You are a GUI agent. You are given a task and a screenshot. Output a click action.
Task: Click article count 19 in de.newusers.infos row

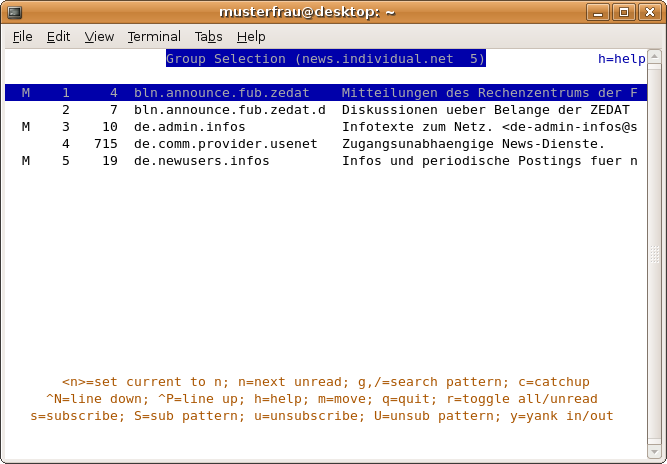click(x=110, y=161)
